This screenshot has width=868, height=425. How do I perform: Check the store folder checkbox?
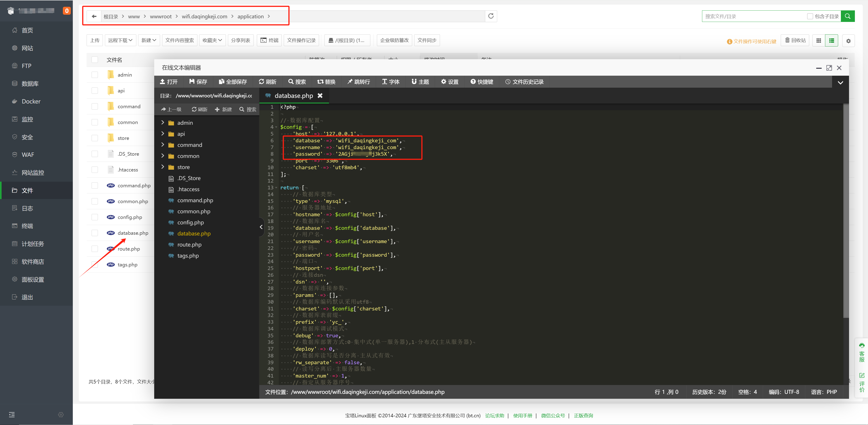pyautogui.click(x=95, y=138)
